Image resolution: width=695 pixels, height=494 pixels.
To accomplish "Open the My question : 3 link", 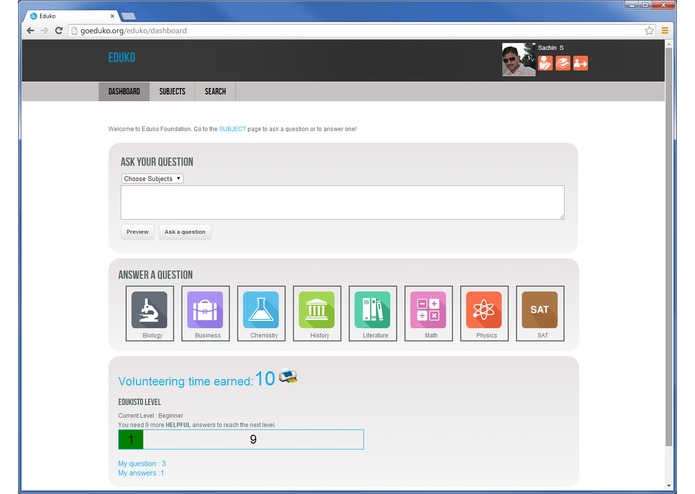I will pyautogui.click(x=142, y=463).
